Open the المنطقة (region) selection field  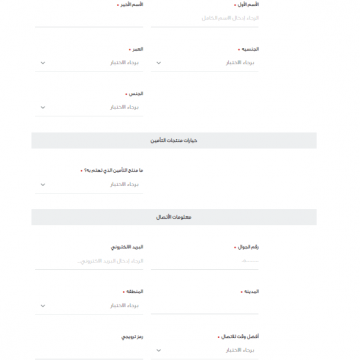tap(89, 306)
